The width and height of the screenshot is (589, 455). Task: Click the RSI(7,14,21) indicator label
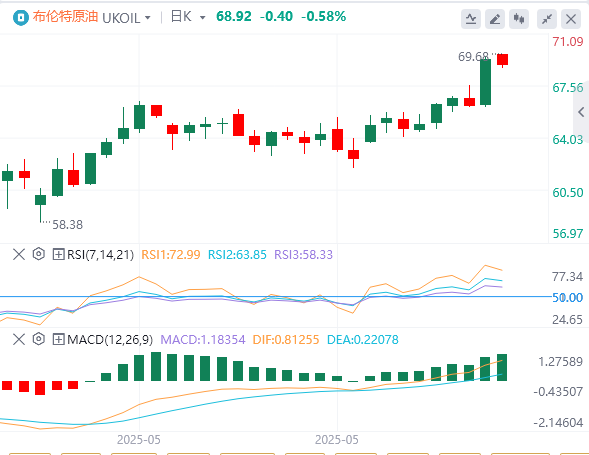click(100, 254)
